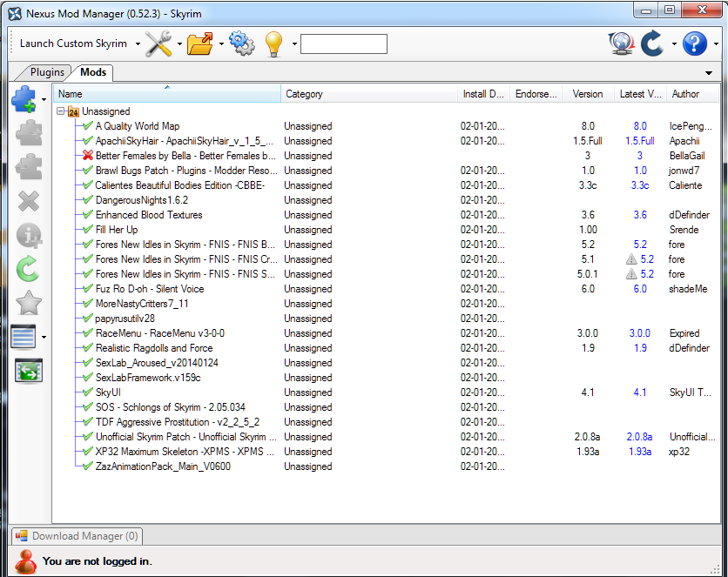Toggle the green check for RaceMenu
Screen dimensions: 728x577
tap(88, 333)
